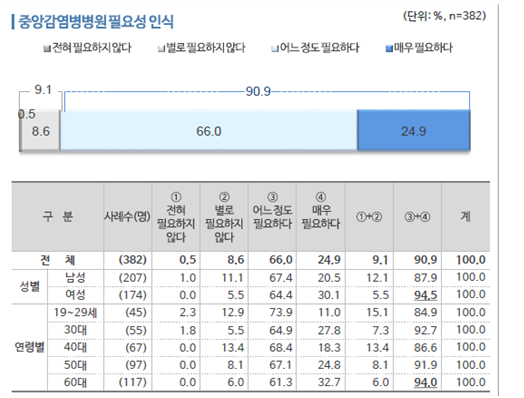This screenshot has width=524, height=398.
Task: Click the 성별 group label
Action: [29, 286]
